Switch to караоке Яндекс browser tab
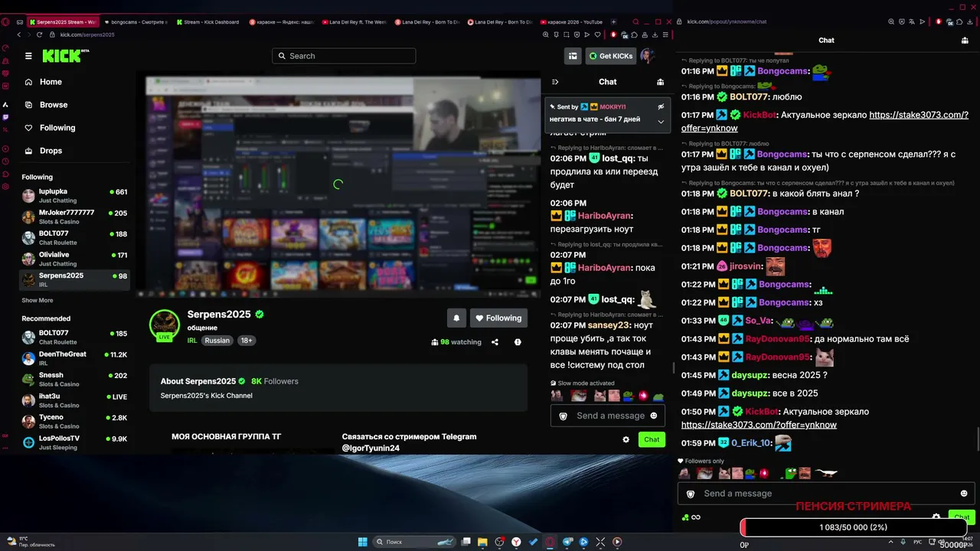 (281, 22)
